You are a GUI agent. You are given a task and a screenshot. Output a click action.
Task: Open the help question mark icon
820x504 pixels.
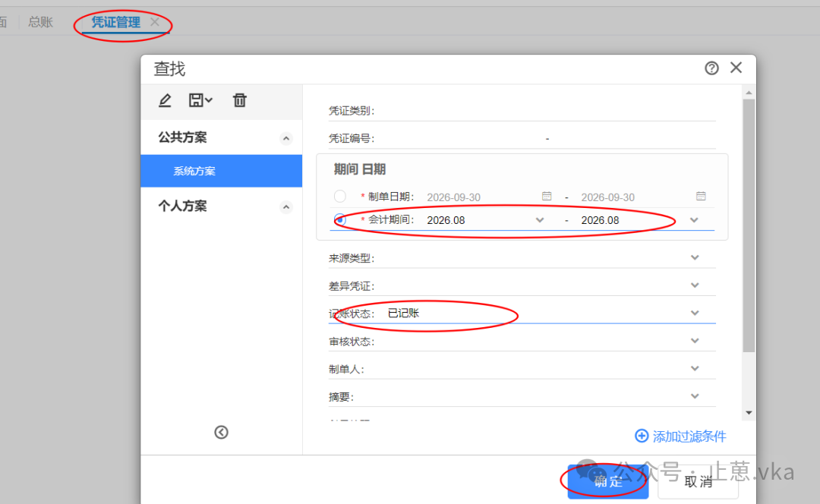711,68
